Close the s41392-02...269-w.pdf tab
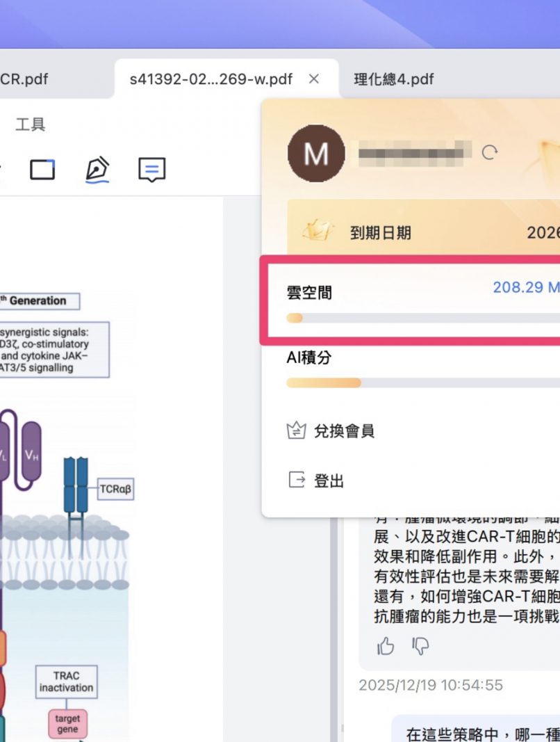 point(313,79)
